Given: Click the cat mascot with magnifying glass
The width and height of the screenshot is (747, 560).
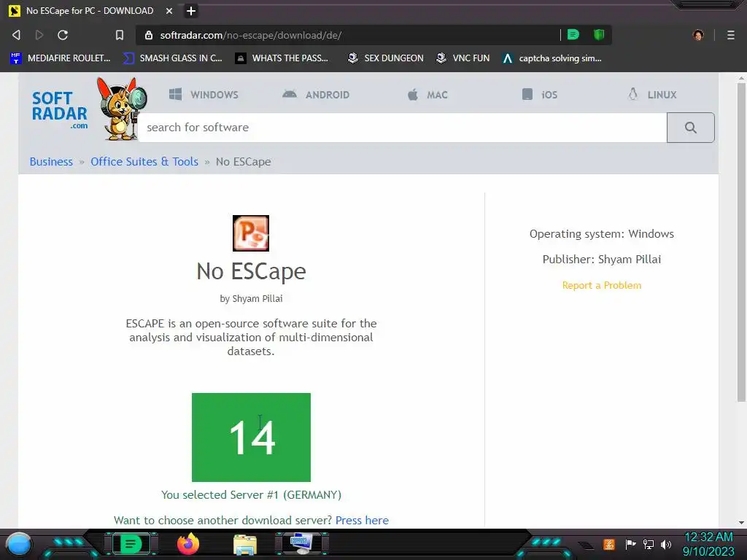Looking at the screenshot, I should (x=122, y=109).
